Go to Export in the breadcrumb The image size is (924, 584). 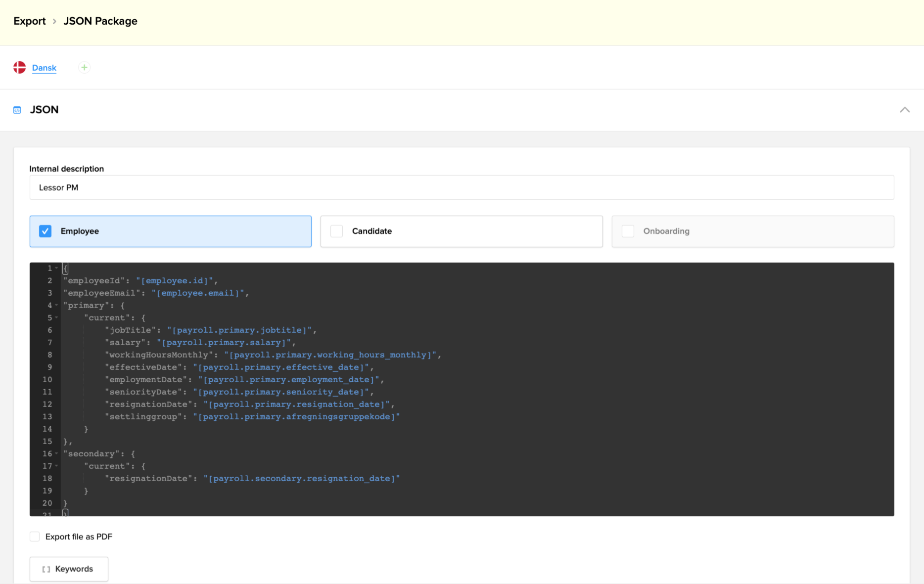click(30, 21)
